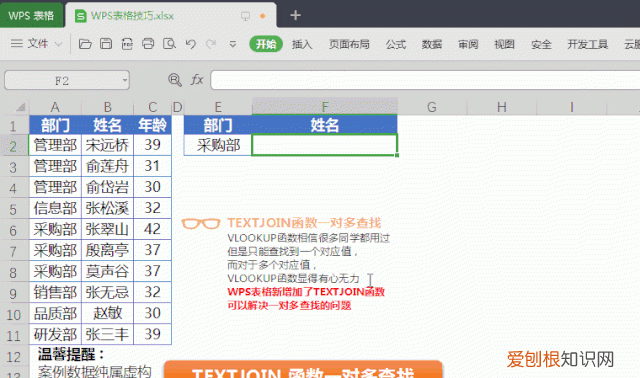Click the print preview icon
Viewport: 640px width, 378px height.
click(169, 44)
